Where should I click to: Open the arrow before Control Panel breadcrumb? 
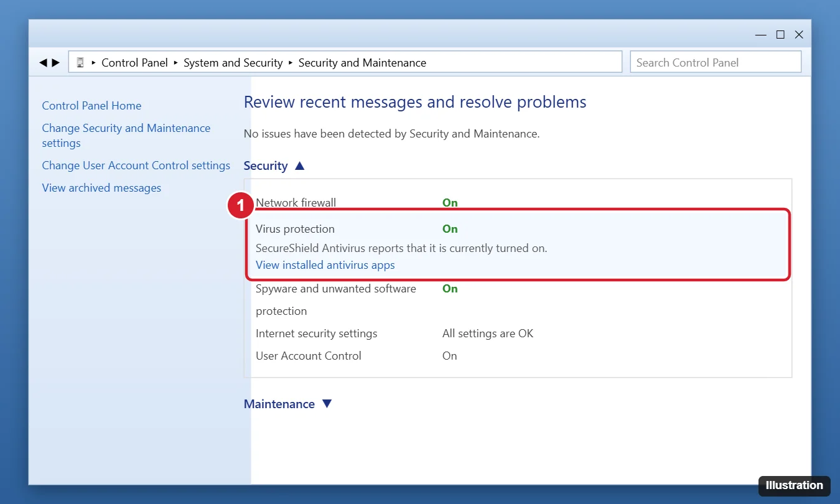tap(94, 63)
